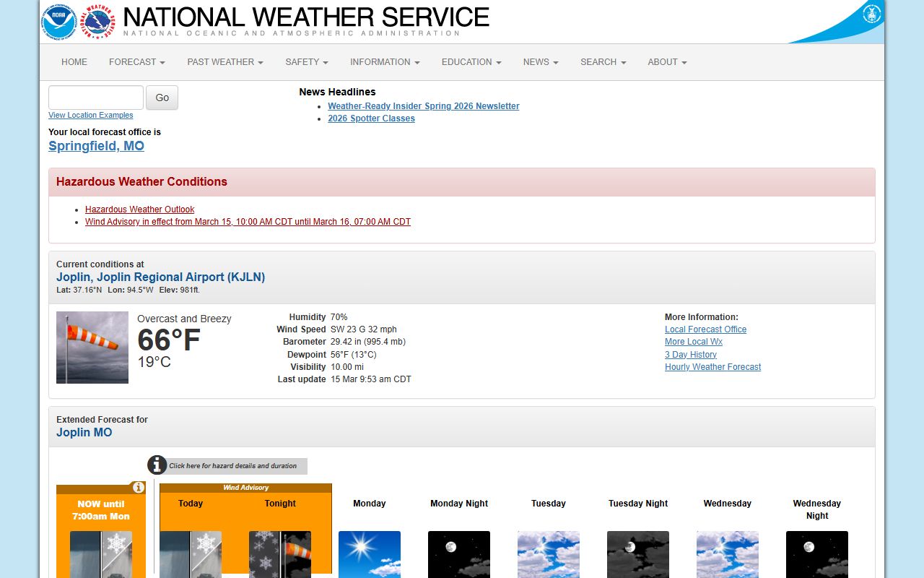Click the Last update 15 Mar 9:53 am CDT

click(x=371, y=379)
